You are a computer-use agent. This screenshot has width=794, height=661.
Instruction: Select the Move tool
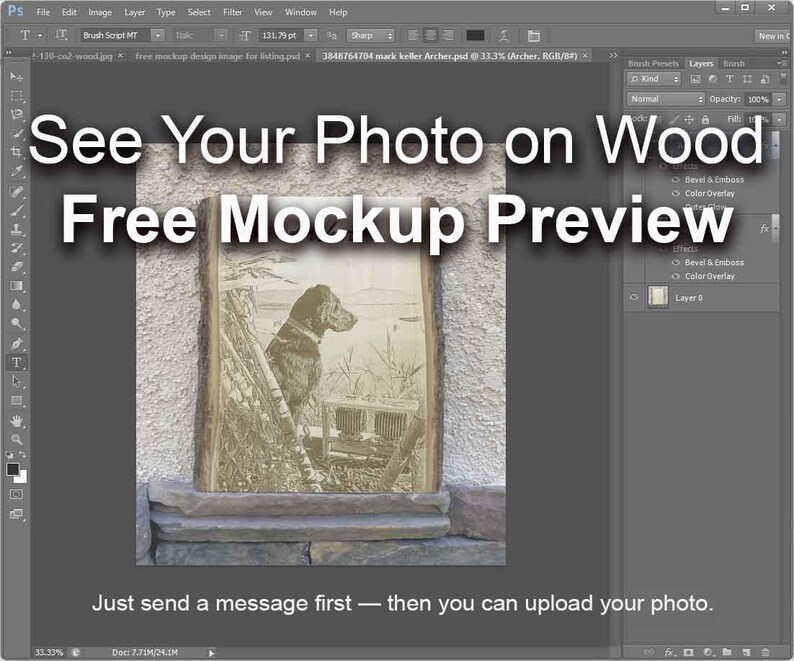pyautogui.click(x=16, y=76)
